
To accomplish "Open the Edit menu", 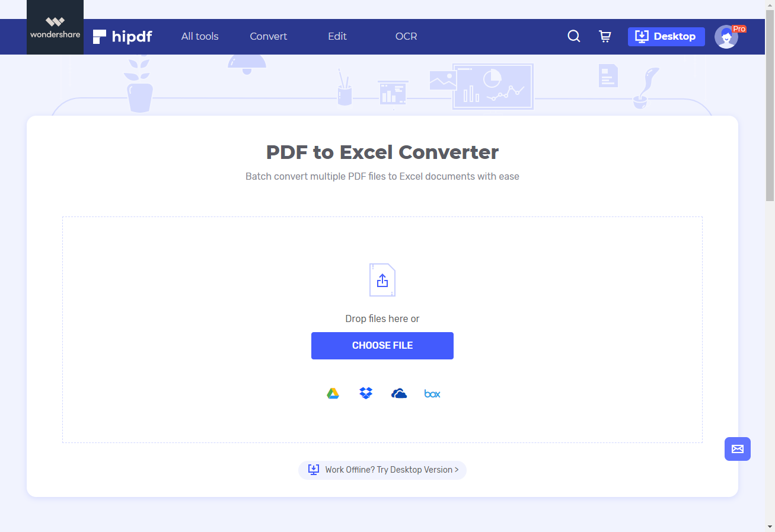I will pyautogui.click(x=337, y=36).
